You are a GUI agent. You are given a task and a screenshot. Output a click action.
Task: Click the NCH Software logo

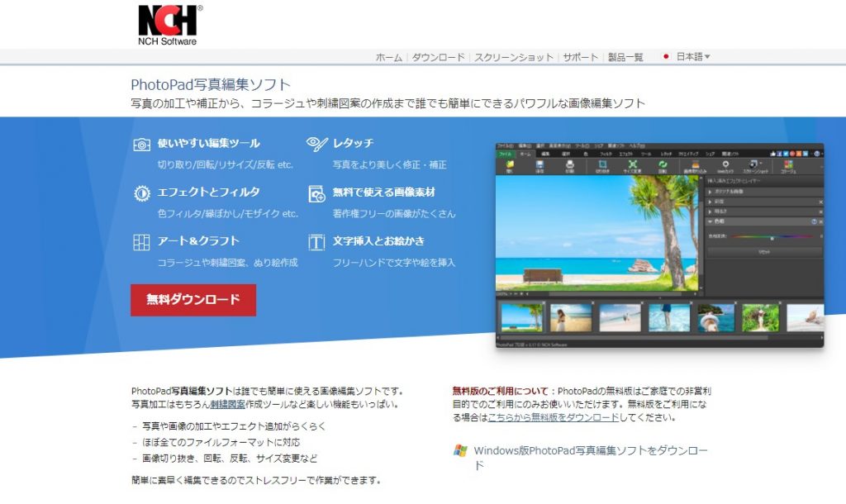(170, 25)
